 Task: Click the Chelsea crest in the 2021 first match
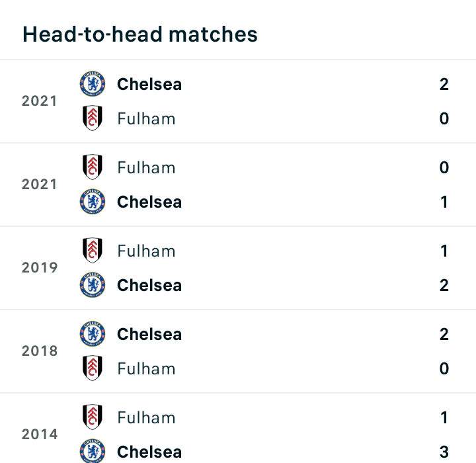click(93, 84)
